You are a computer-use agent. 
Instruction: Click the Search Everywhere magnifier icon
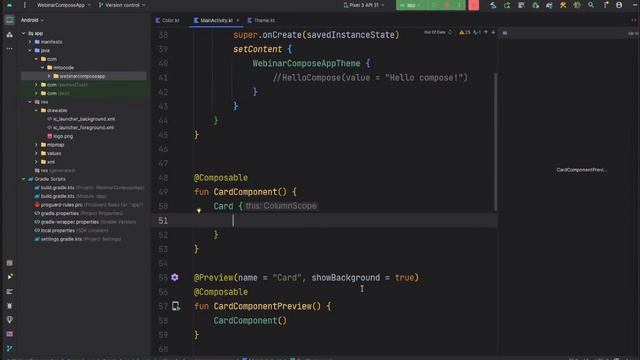pos(591,5)
